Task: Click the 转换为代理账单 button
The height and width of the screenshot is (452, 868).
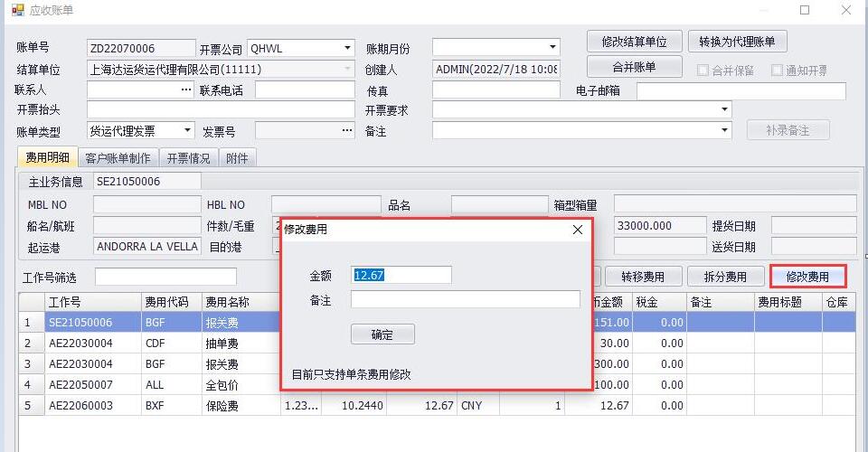Action: point(737,42)
